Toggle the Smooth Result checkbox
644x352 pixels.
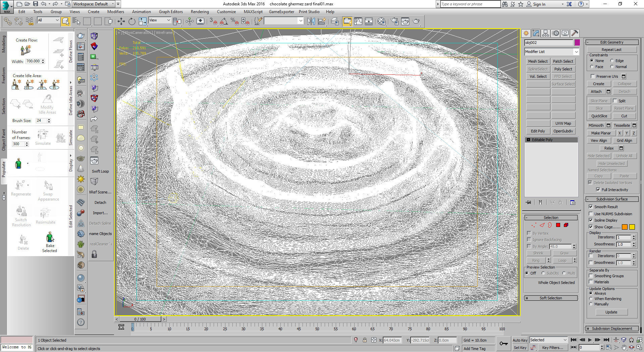click(x=591, y=207)
